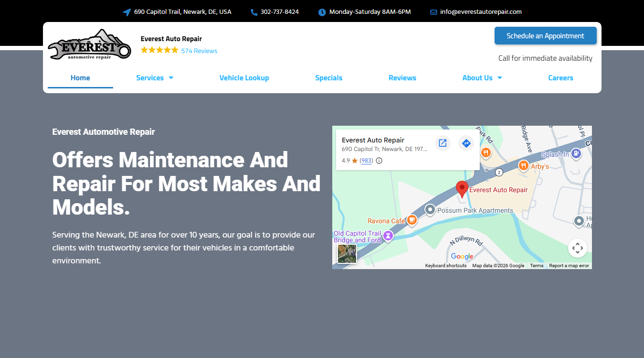Click the clock icon beside business hours
The width and height of the screenshot is (644, 358).
pyautogui.click(x=322, y=12)
